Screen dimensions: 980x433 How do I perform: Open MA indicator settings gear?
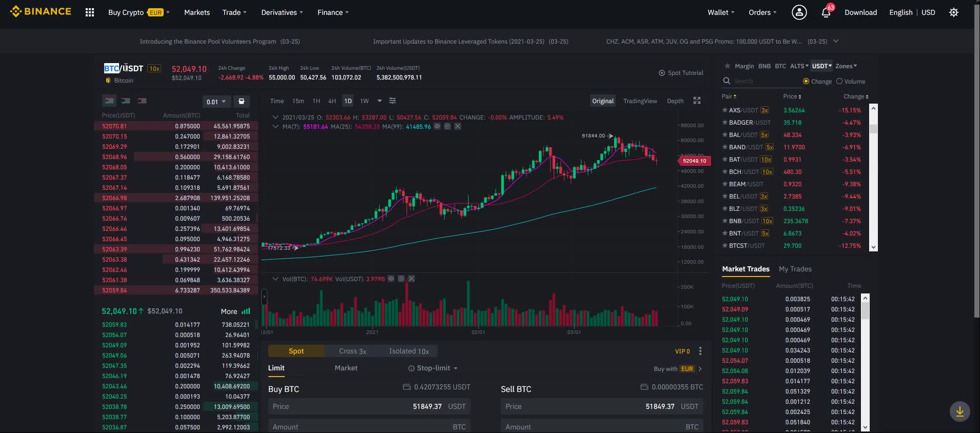pyautogui.click(x=447, y=126)
